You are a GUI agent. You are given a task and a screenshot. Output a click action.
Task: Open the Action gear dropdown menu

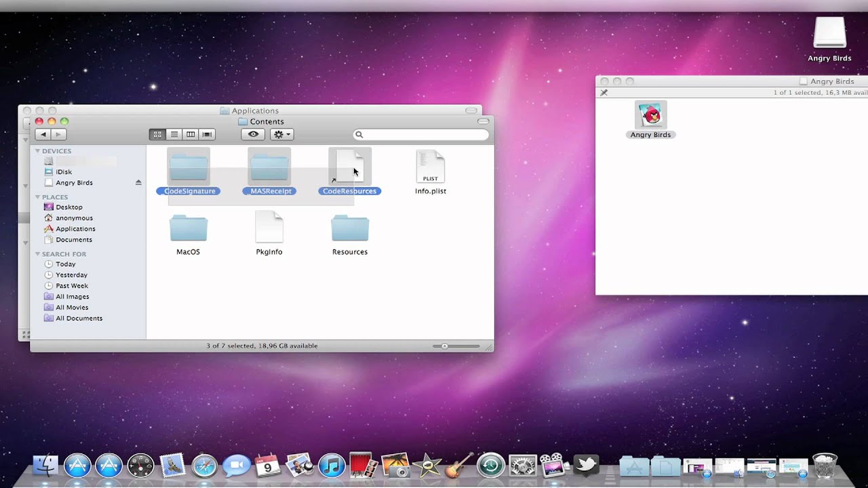[281, 135]
